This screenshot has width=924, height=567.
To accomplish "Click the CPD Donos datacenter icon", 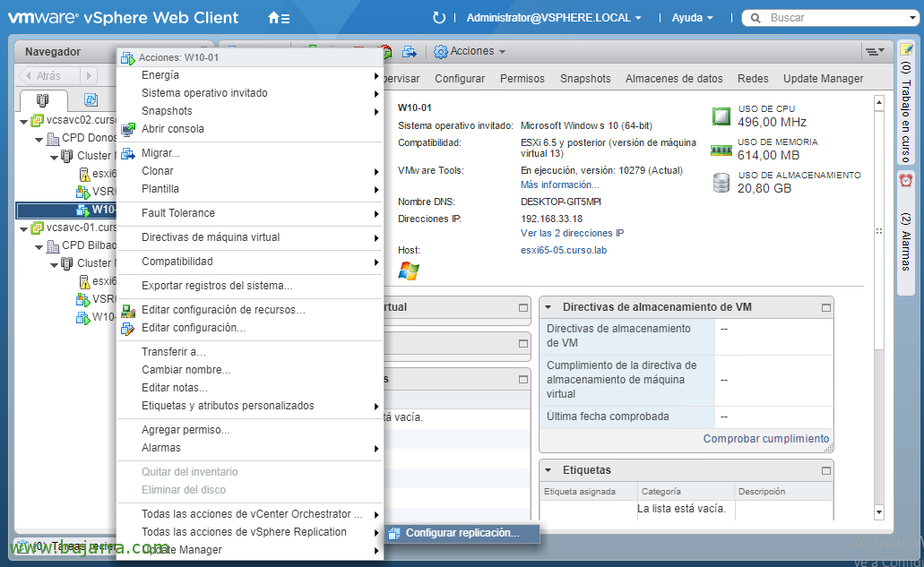I will point(53,138).
